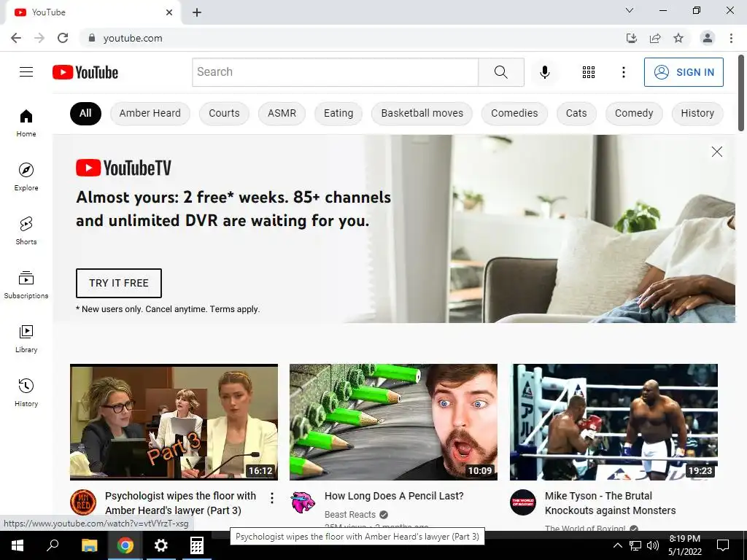Select the Eating chip

click(x=338, y=113)
